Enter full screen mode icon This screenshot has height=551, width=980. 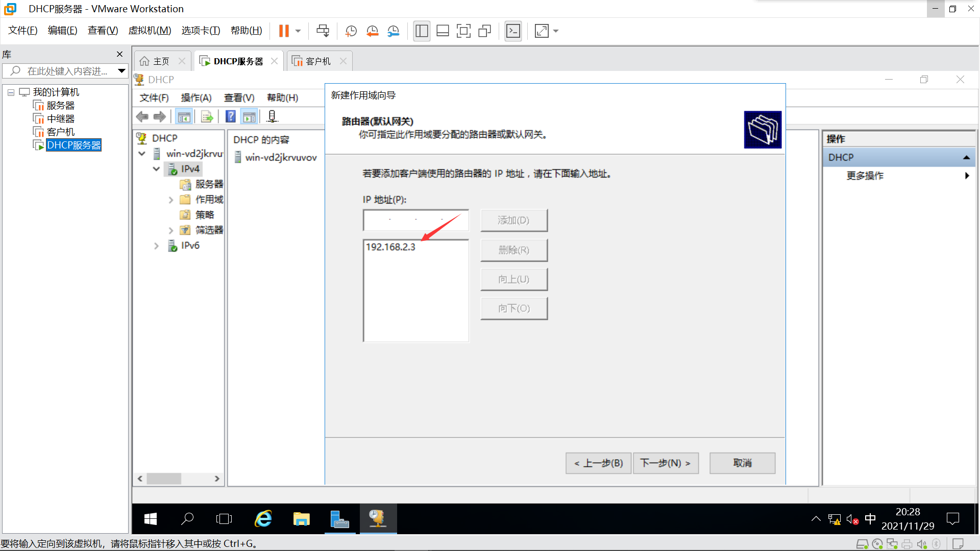click(463, 31)
